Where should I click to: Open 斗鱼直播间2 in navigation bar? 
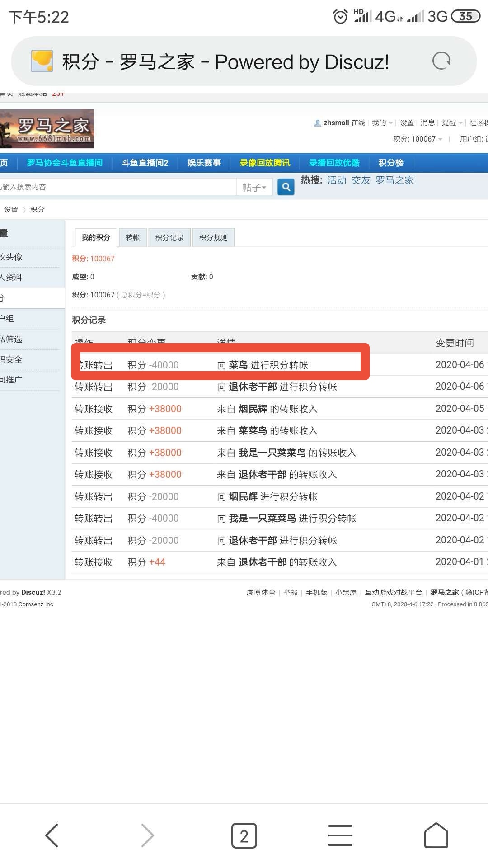tap(145, 163)
